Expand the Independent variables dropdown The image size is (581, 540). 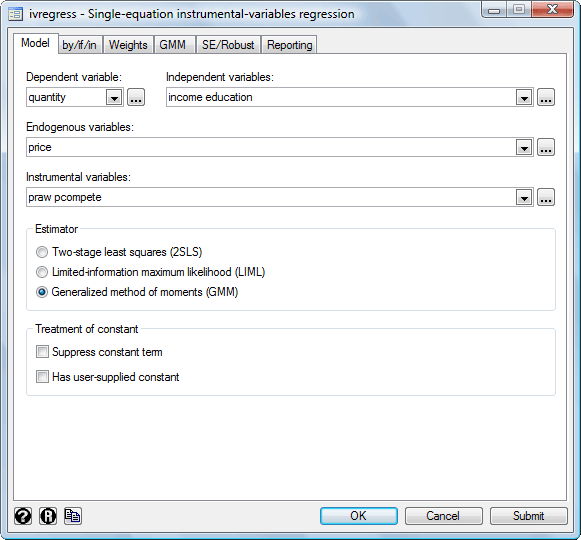click(x=524, y=97)
